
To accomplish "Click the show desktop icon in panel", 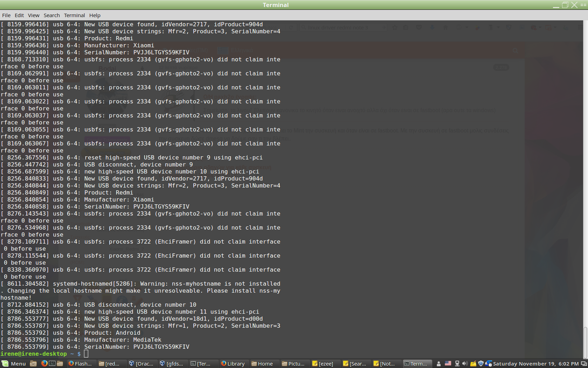I will point(33,363).
